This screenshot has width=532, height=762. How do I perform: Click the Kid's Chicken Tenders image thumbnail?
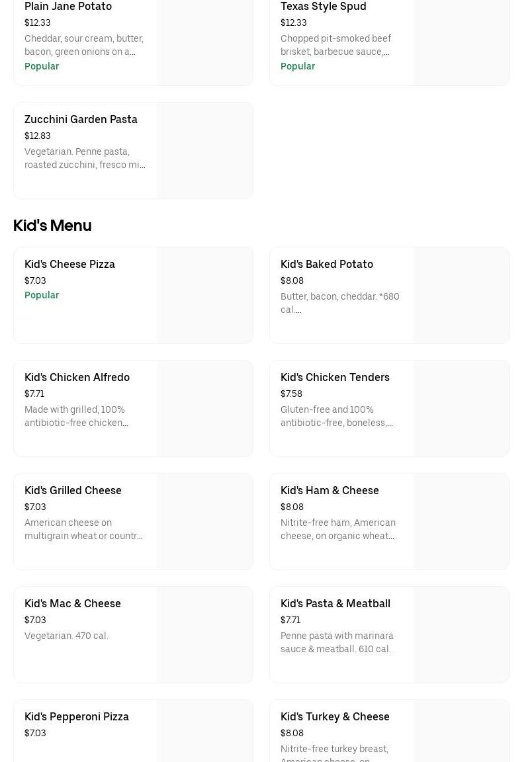[461, 409]
